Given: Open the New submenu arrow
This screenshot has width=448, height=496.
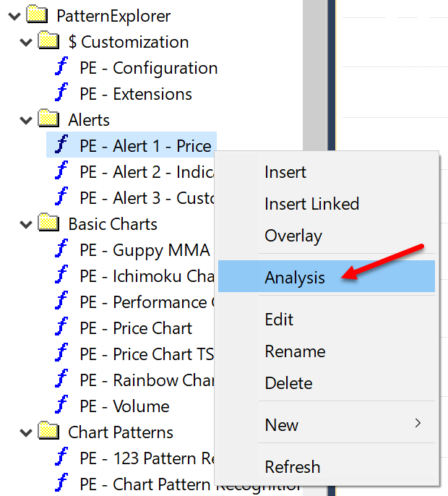Looking at the screenshot, I should 418,424.
